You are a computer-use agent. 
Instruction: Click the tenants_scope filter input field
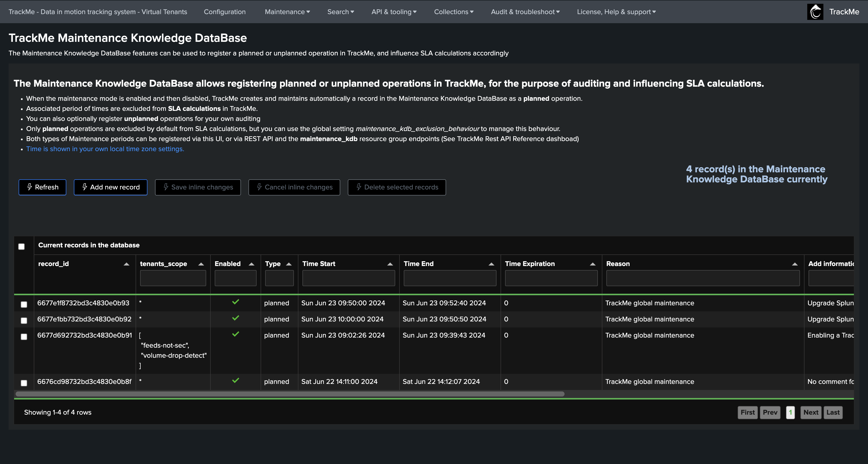173,278
